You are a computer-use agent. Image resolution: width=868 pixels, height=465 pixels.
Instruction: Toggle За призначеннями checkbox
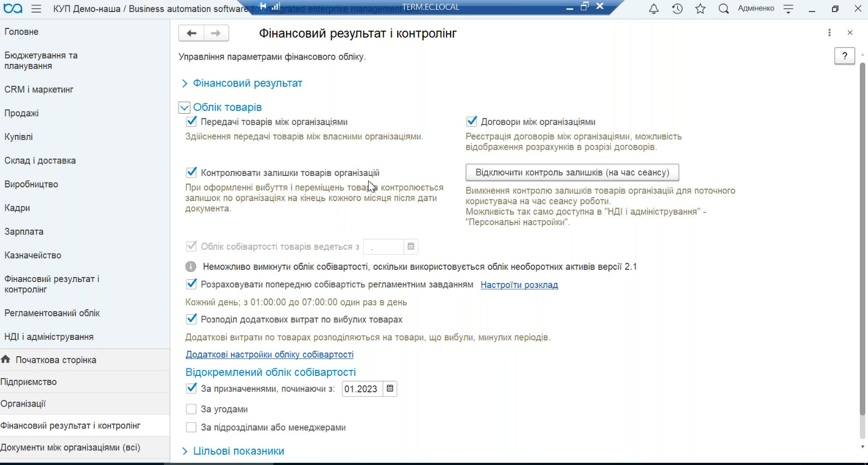point(191,389)
